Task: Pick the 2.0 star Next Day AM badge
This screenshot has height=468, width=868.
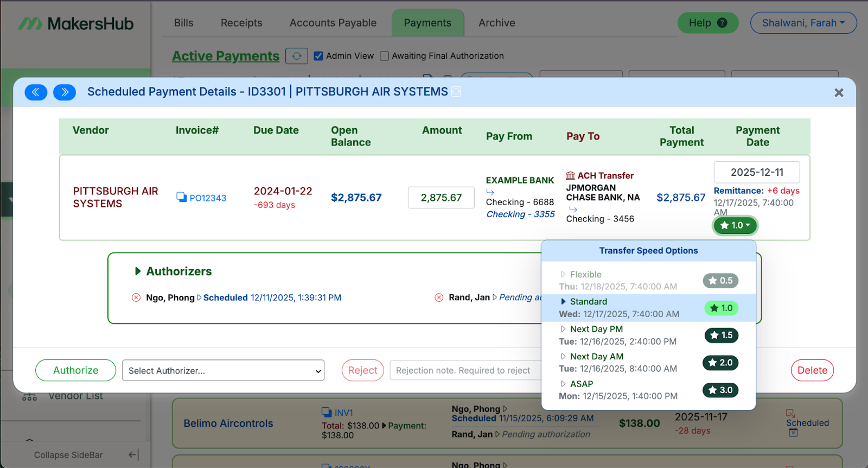Action: pyautogui.click(x=720, y=363)
